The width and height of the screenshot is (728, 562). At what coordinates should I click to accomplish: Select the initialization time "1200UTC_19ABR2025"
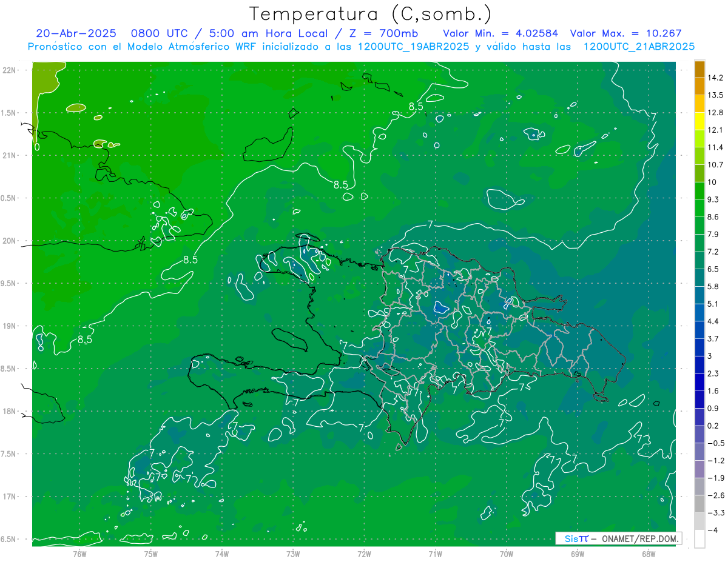(x=413, y=46)
